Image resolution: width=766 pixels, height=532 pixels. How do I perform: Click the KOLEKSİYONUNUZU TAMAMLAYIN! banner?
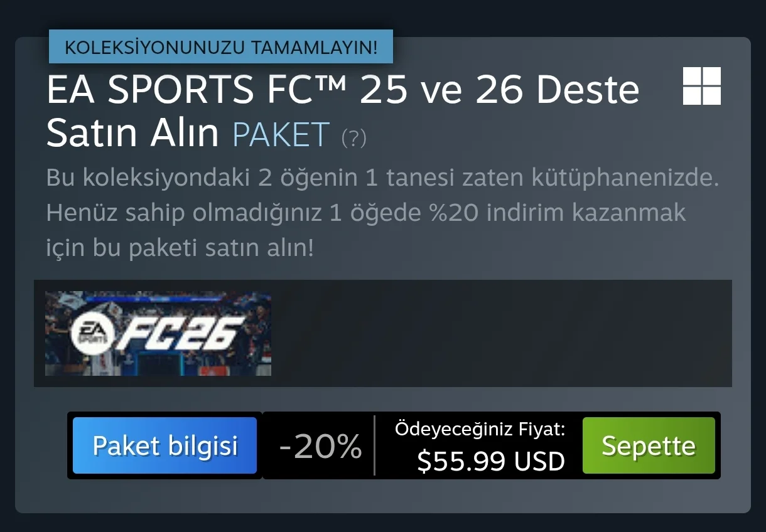(x=221, y=46)
